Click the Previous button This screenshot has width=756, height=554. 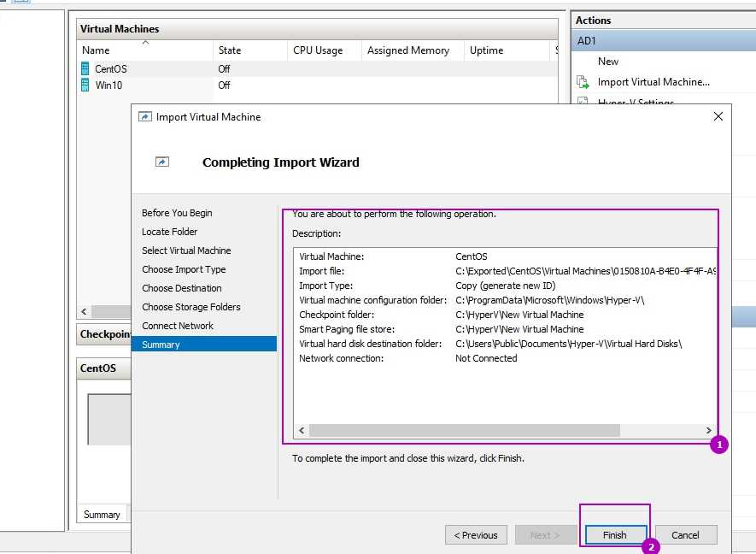[x=476, y=535]
